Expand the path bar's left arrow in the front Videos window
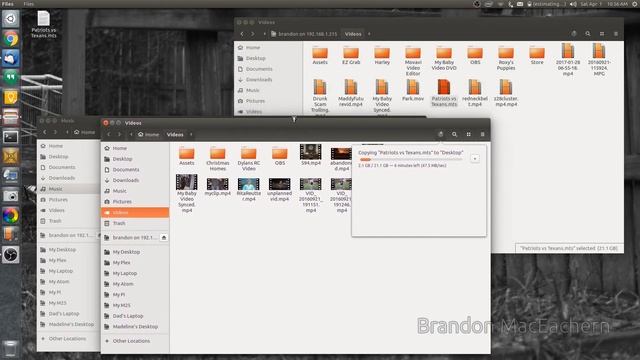The height and width of the screenshot is (360, 640). coord(131,134)
